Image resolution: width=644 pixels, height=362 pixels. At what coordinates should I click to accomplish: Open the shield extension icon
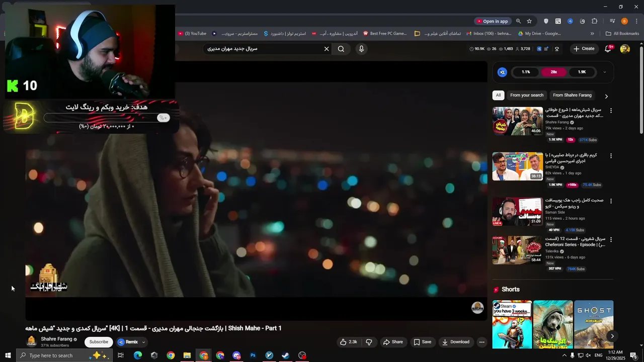coord(546,21)
